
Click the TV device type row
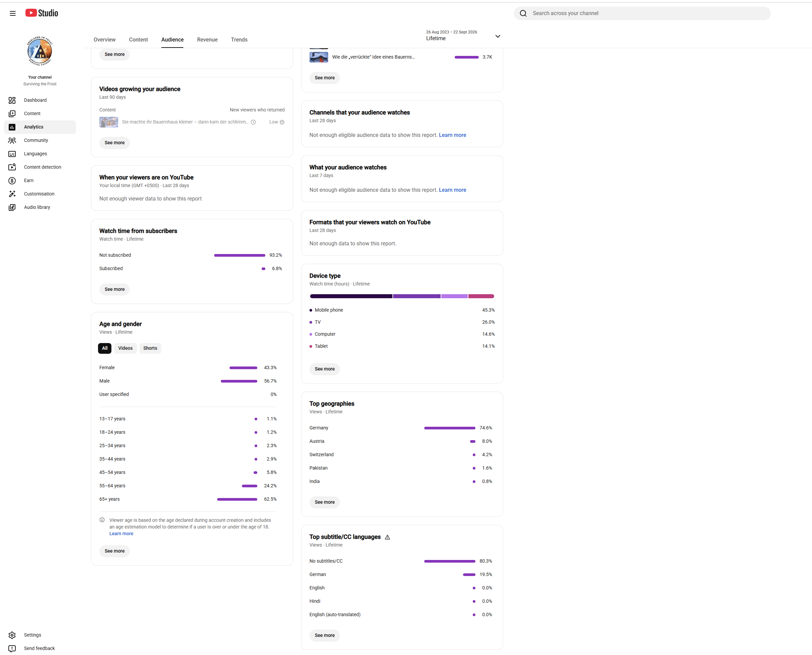pos(402,322)
